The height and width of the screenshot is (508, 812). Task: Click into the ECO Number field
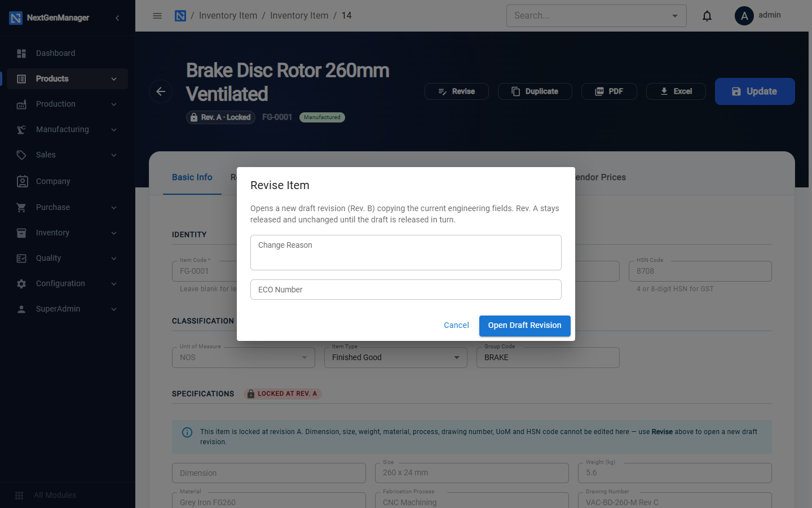click(x=406, y=290)
